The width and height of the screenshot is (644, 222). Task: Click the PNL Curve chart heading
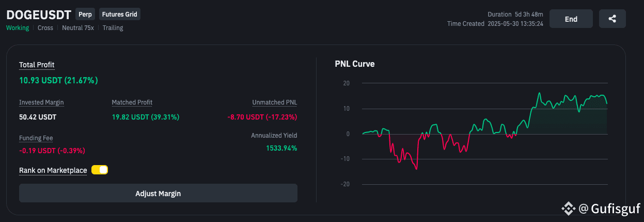click(x=355, y=64)
